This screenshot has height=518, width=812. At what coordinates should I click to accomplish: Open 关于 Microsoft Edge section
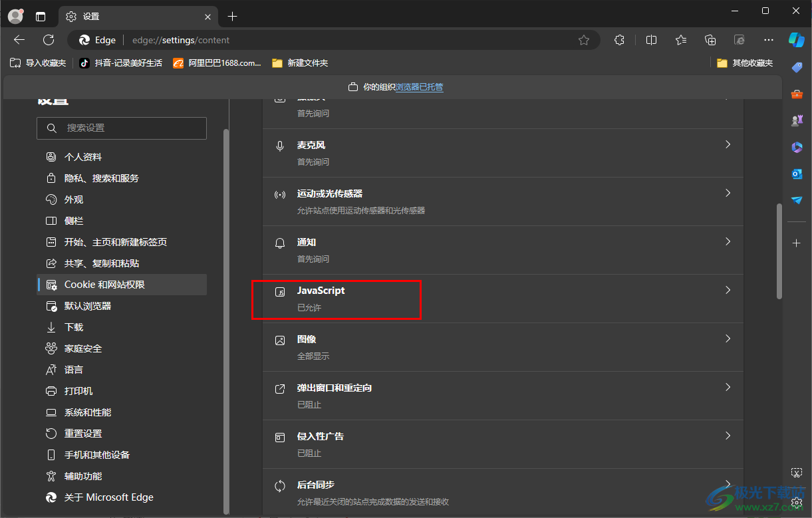(x=122, y=497)
